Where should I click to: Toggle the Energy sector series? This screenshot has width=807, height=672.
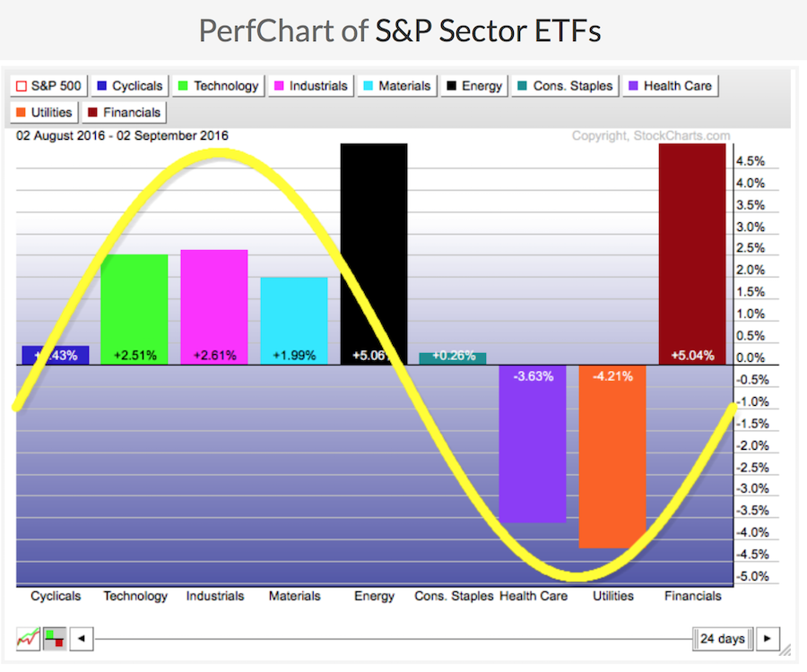[475, 86]
